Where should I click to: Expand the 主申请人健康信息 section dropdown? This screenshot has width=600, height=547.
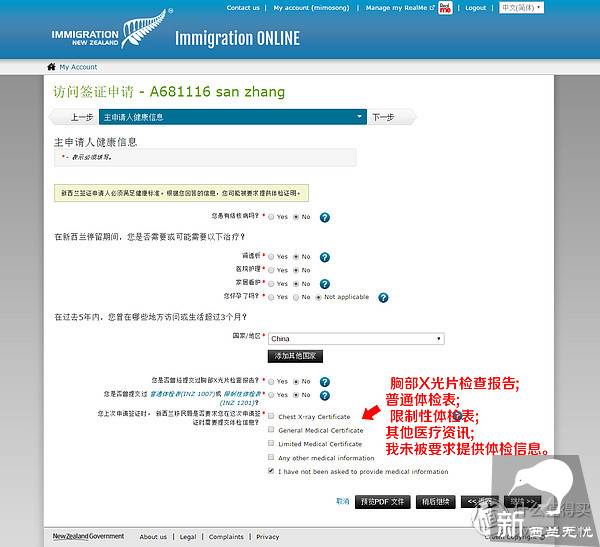pos(233,117)
